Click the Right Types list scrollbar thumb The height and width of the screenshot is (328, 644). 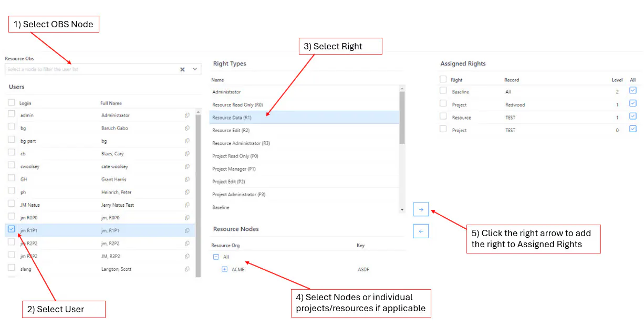(402, 117)
